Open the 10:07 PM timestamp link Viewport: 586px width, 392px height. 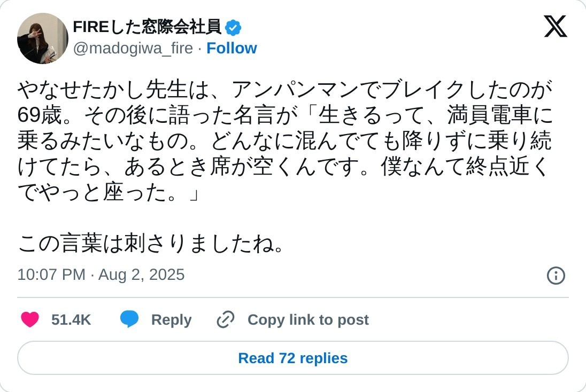coord(51,275)
